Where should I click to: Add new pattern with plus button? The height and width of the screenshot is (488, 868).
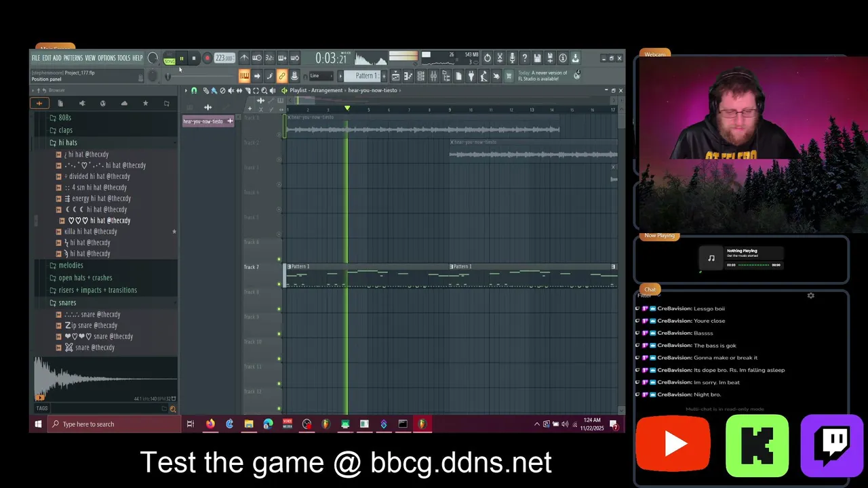pos(384,76)
